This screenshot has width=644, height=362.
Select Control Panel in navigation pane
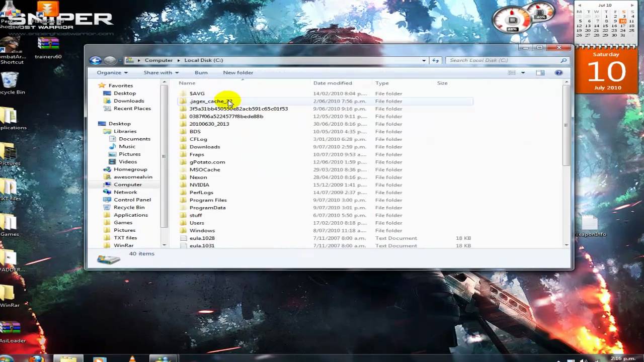click(132, 200)
